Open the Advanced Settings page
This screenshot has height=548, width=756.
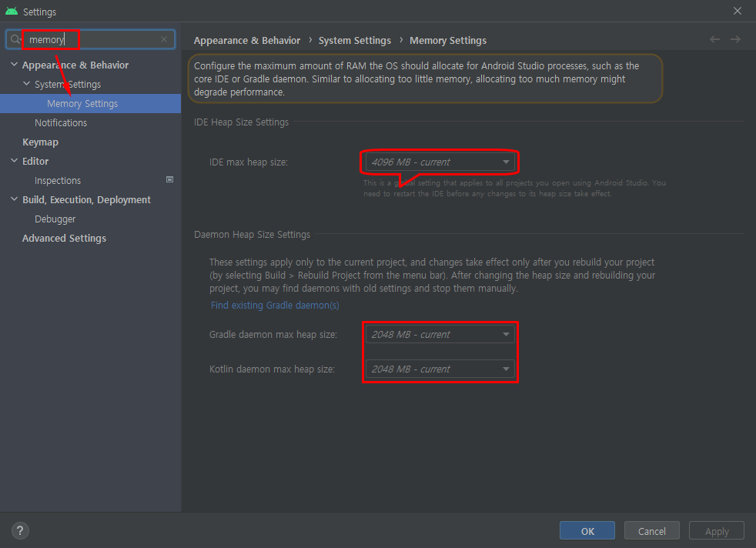[64, 238]
